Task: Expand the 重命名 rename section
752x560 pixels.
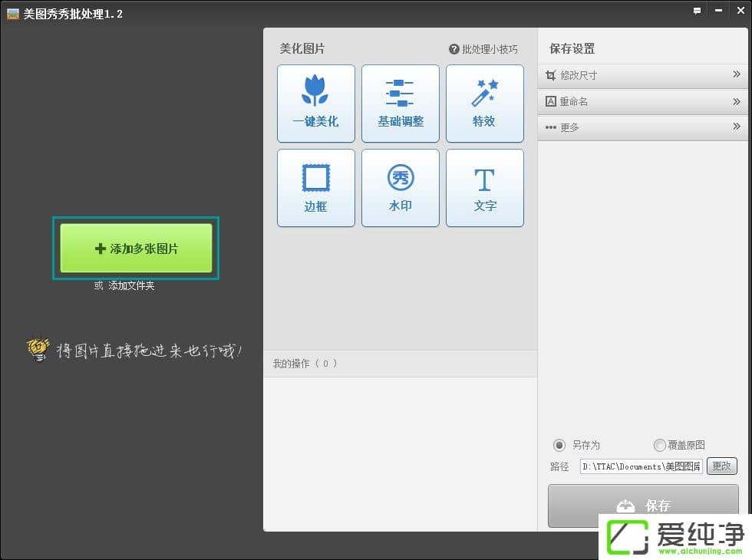Action: pyautogui.click(x=642, y=101)
